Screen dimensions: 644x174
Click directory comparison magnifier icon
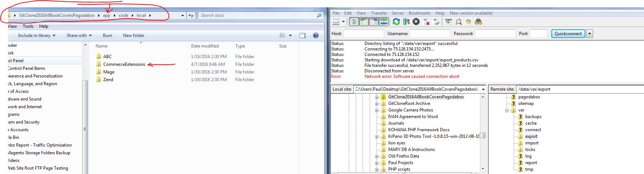(458, 22)
